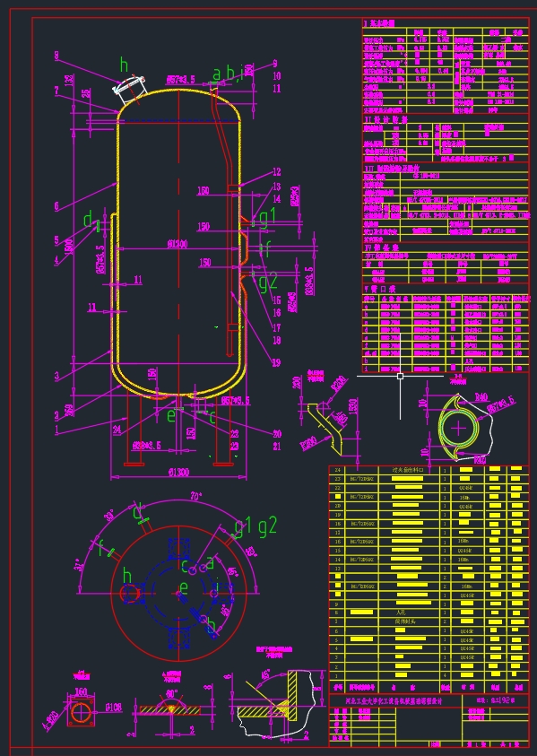The height and width of the screenshot is (756, 537).
Task: Click the upper R40 radius in the pipe section
Action: 481,397
